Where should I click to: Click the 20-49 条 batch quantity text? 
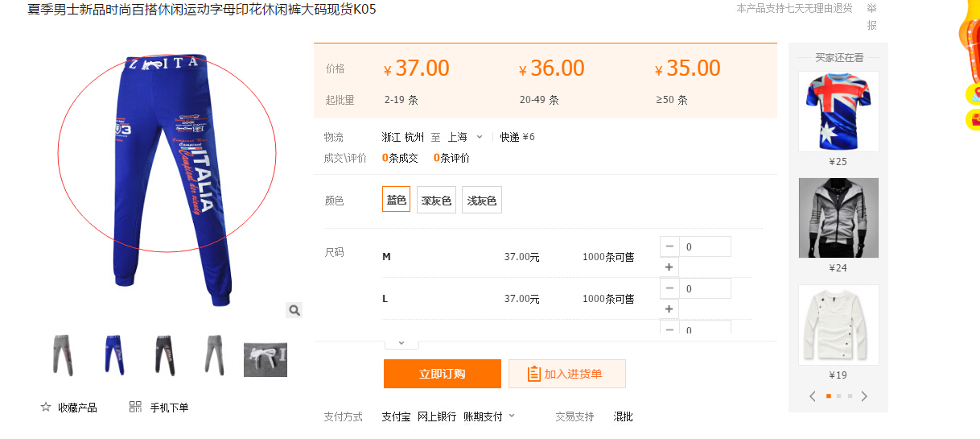click(539, 101)
